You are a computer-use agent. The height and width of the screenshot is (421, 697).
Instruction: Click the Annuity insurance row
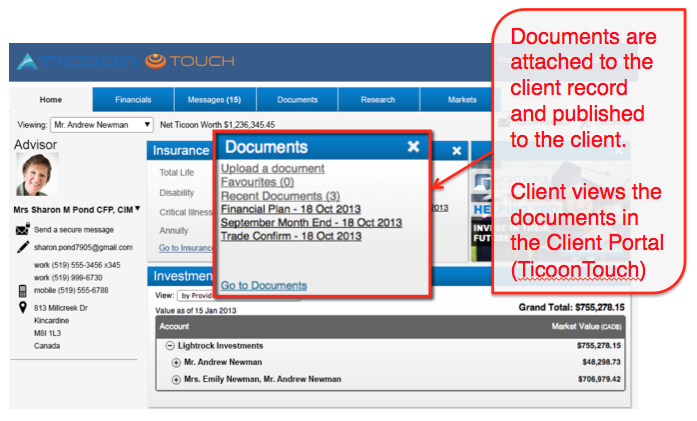click(x=174, y=230)
